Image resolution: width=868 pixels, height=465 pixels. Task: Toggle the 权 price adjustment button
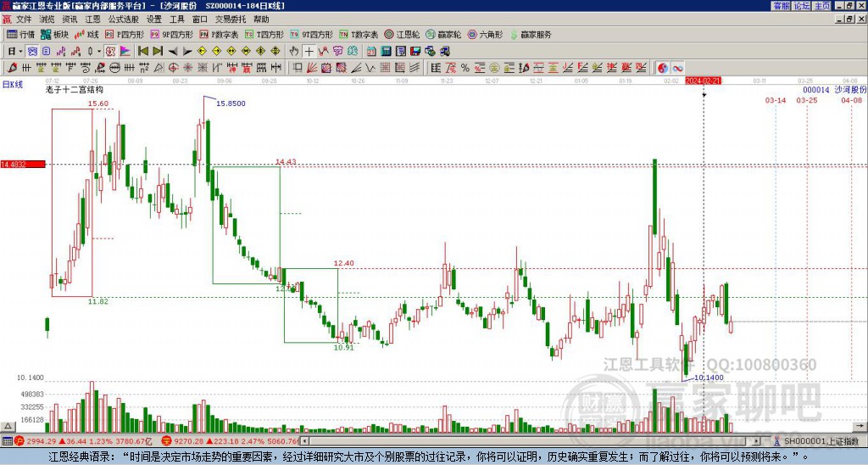[x=110, y=52]
